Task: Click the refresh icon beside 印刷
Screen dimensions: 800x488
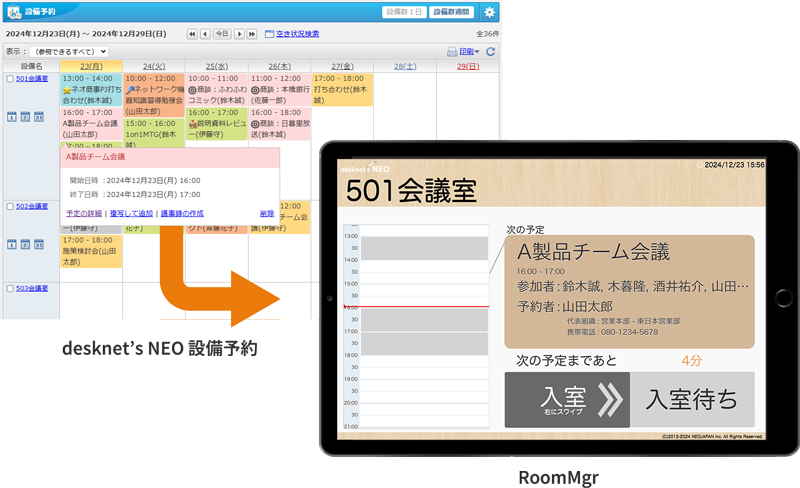Action: point(491,52)
